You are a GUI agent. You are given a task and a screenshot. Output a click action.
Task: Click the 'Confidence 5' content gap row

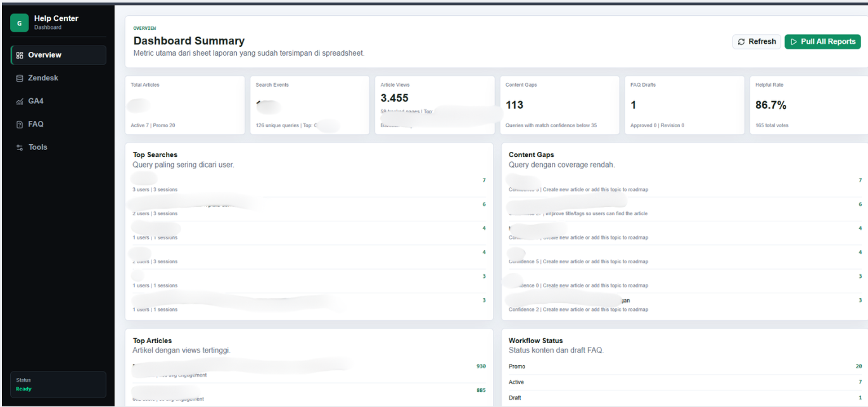pos(685,256)
